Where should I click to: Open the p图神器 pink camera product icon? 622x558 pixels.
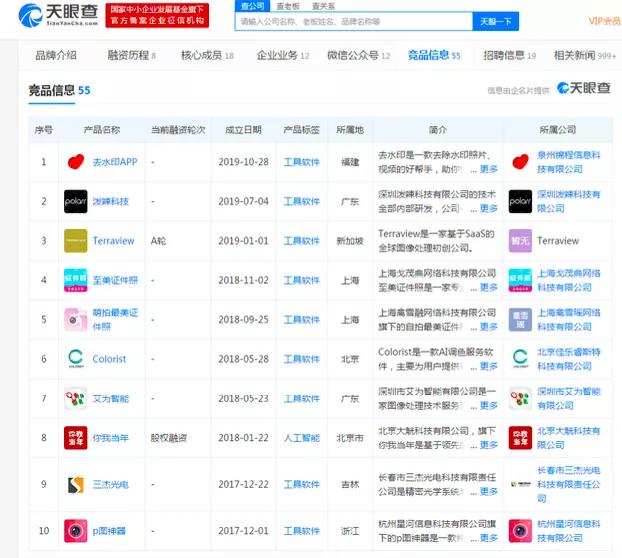click(x=76, y=530)
